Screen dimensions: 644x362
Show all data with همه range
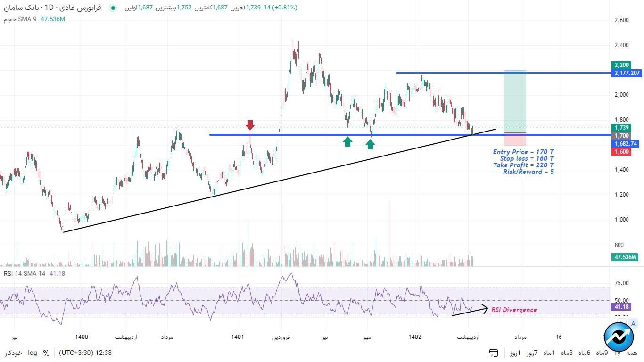632,353
